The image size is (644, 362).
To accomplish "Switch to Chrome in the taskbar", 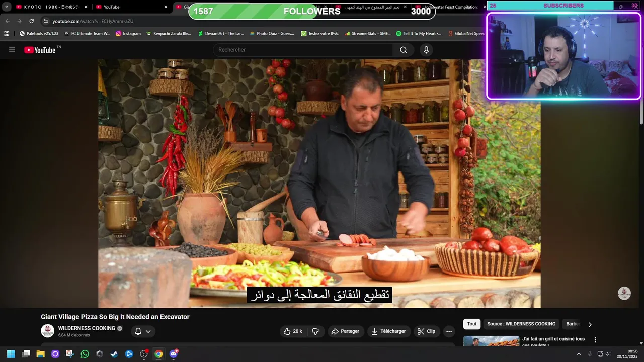I will coord(158,354).
